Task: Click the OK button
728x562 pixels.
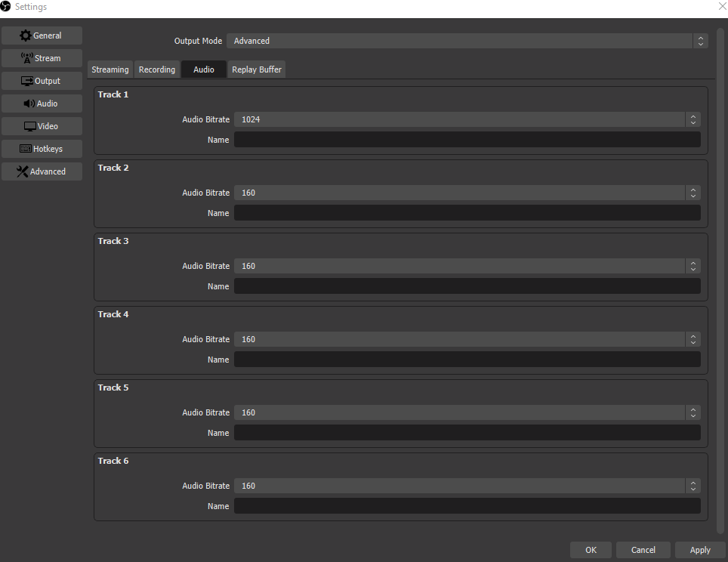Action: coord(591,550)
